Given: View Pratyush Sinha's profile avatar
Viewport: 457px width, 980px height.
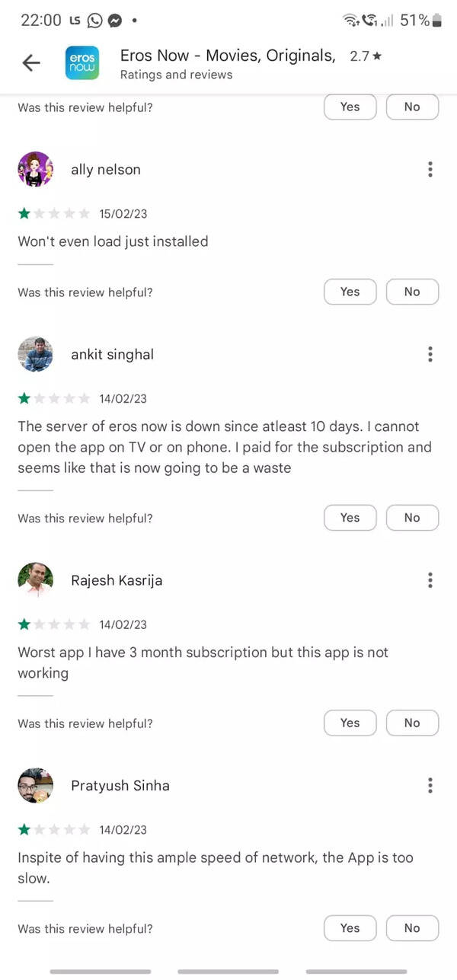Looking at the screenshot, I should tap(35, 785).
